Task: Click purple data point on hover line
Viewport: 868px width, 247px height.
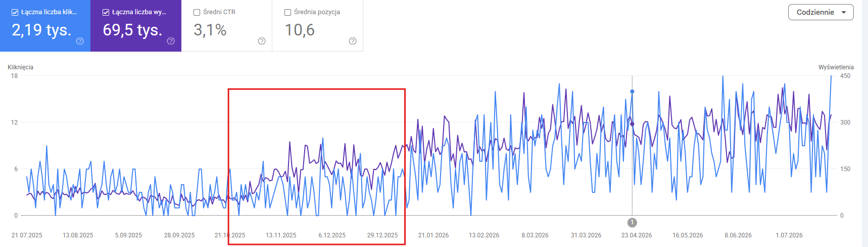Action: pos(632,124)
